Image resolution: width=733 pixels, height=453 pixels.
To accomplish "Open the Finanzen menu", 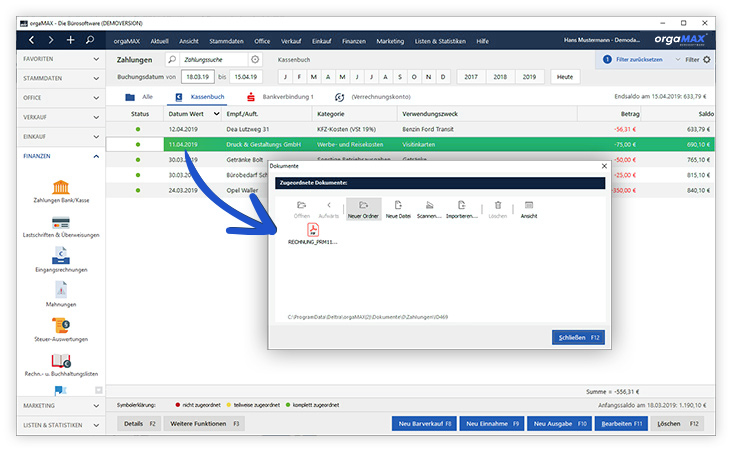I will pos(353,41).
